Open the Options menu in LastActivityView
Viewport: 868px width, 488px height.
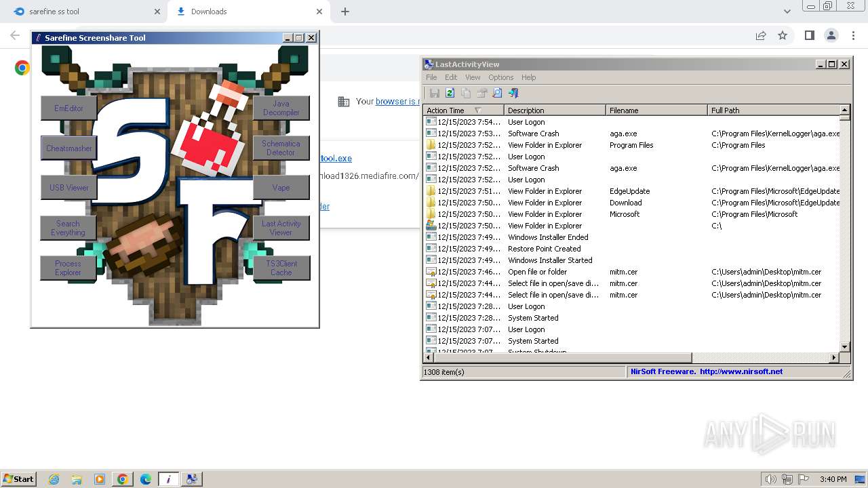(x=501, y=77)
